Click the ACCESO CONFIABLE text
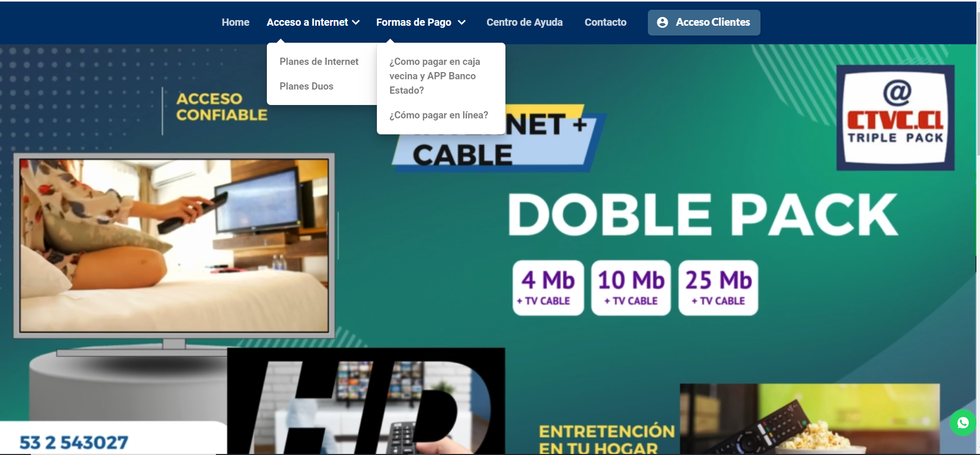The image size is (980, 455). pyautogui.click(x=222, y=107)
